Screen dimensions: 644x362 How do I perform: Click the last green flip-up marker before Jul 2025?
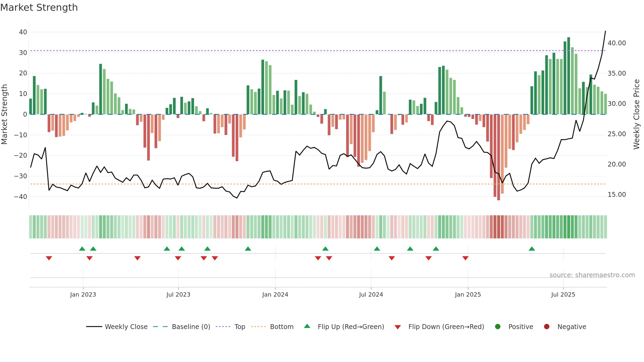point(532,249)
